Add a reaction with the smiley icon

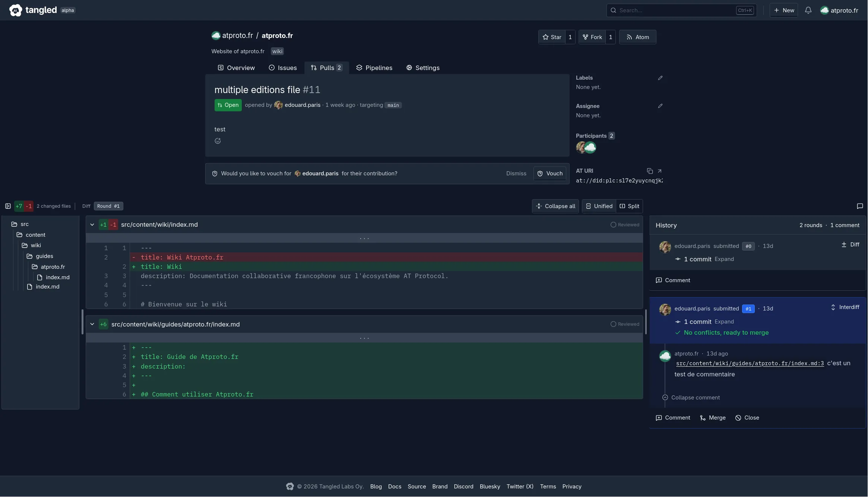point(218,141)
